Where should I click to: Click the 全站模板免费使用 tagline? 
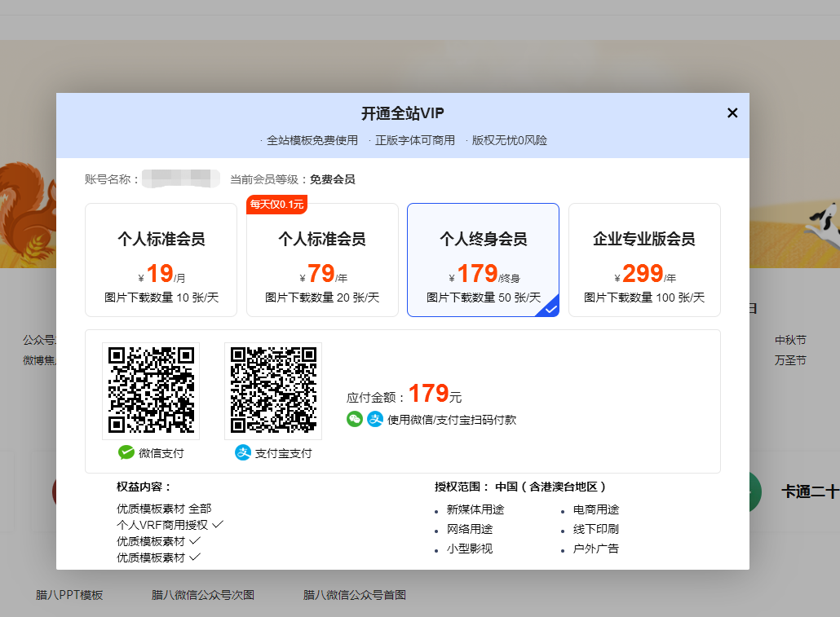click(312, 140)
